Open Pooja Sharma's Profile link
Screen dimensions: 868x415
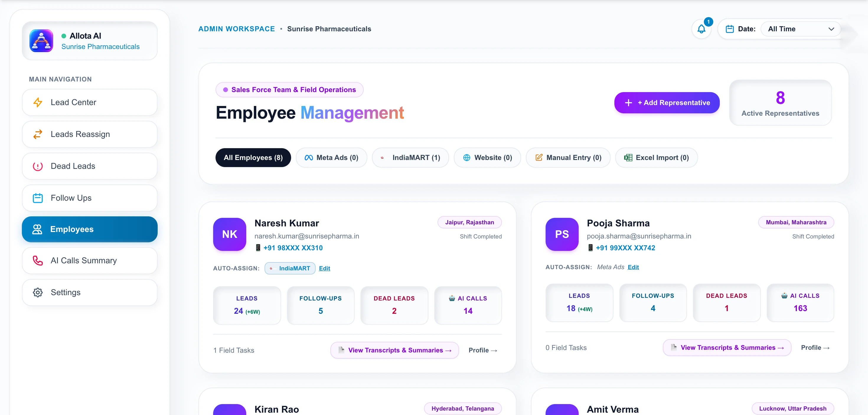click(815, 348)
